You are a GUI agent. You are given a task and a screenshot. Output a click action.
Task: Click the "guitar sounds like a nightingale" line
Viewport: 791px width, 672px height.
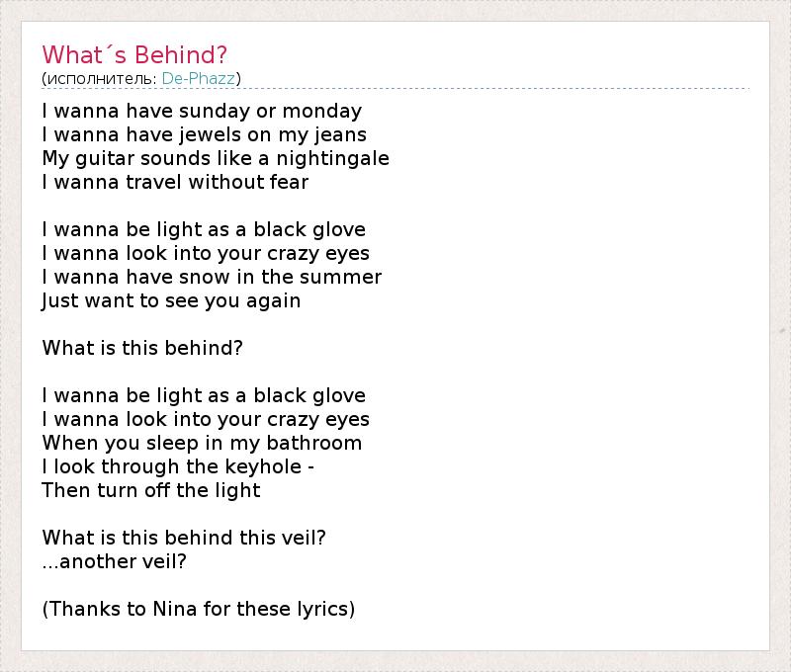[x=216, y=158]
